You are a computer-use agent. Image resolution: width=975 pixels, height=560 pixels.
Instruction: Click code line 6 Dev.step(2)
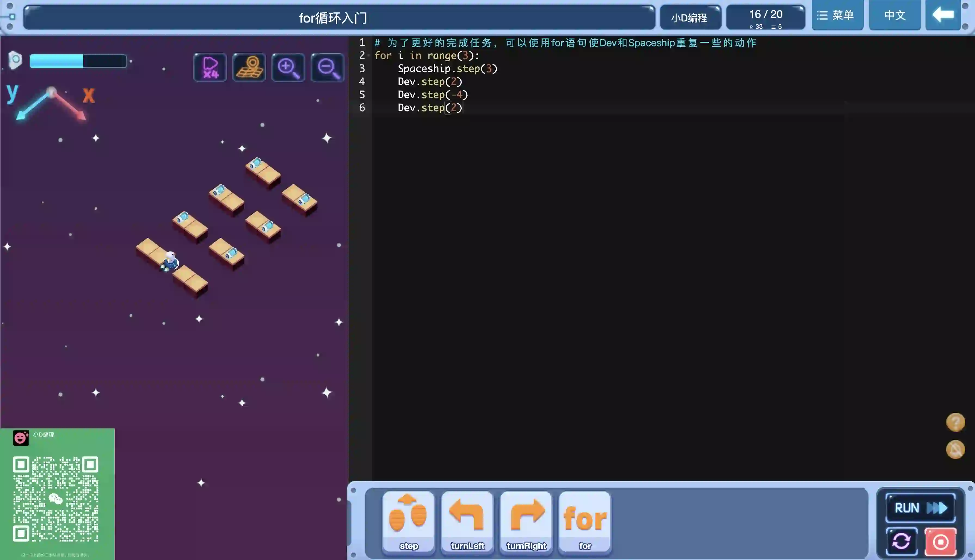click(429, 108)
